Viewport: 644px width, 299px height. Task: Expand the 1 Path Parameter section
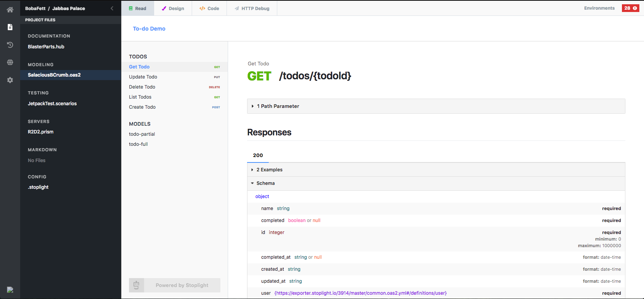[x=278, y=106]
